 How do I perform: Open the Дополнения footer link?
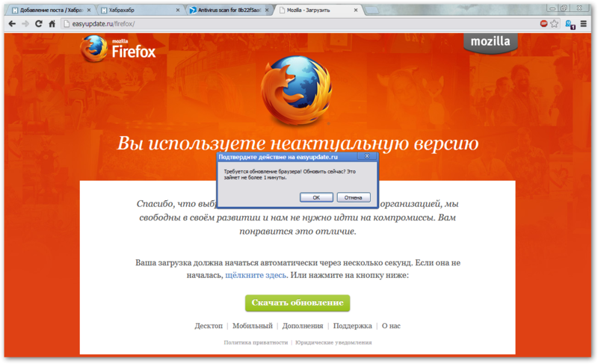click(303, 326)
